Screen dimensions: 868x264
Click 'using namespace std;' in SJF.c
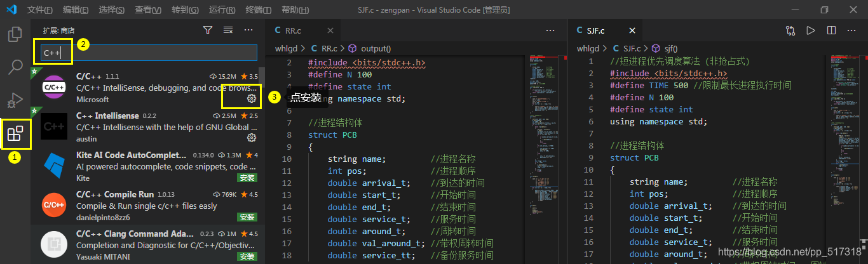tap(658, 121)
